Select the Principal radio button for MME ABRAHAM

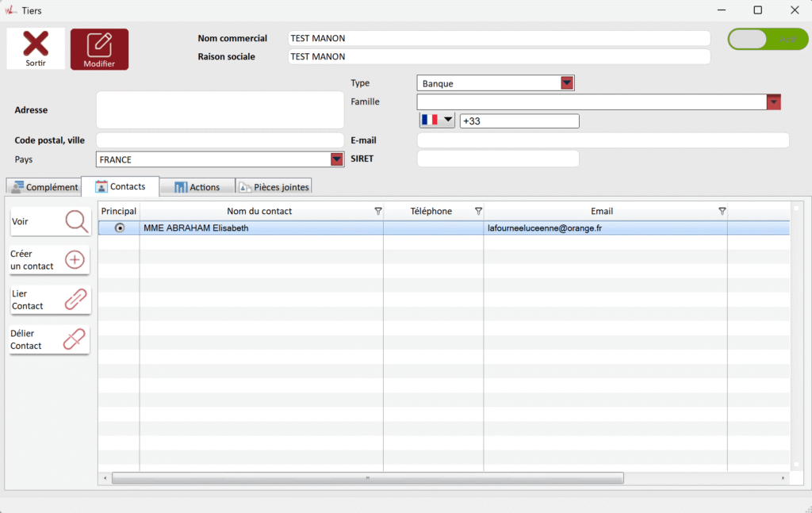(x=120, y=228)
